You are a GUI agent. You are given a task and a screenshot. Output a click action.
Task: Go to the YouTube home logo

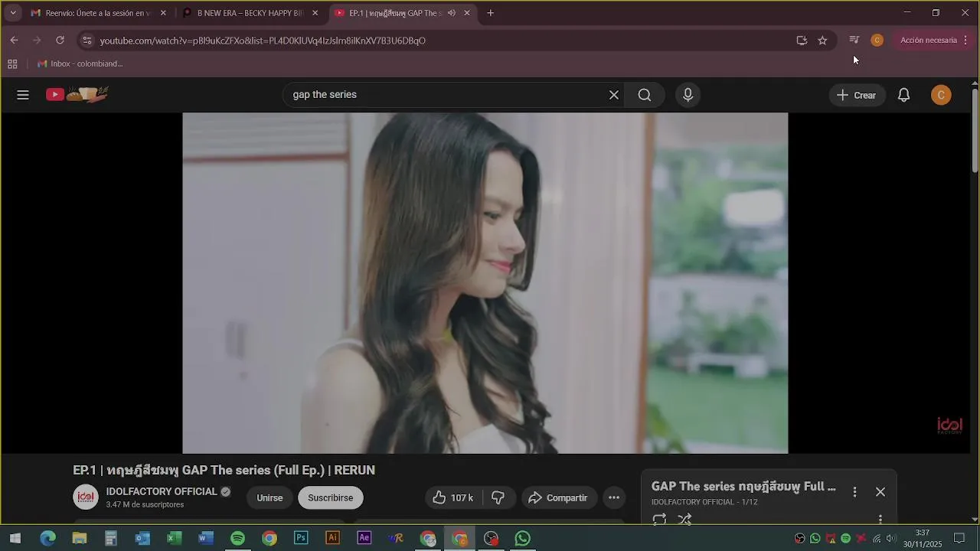click(x=77, y=95)
